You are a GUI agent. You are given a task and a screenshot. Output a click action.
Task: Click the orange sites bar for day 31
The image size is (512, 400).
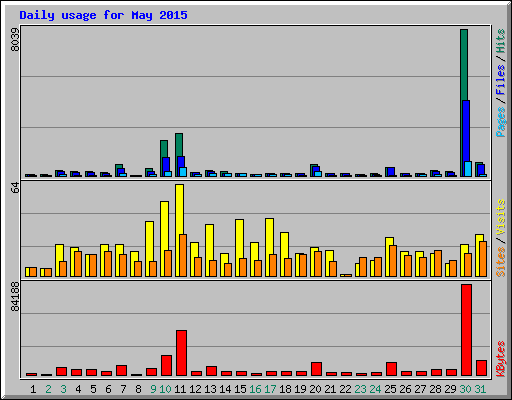click(483, 259)
